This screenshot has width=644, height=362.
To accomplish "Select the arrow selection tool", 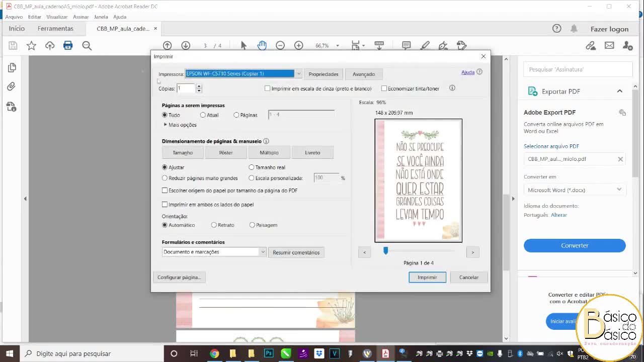I will tap(244, 46).
